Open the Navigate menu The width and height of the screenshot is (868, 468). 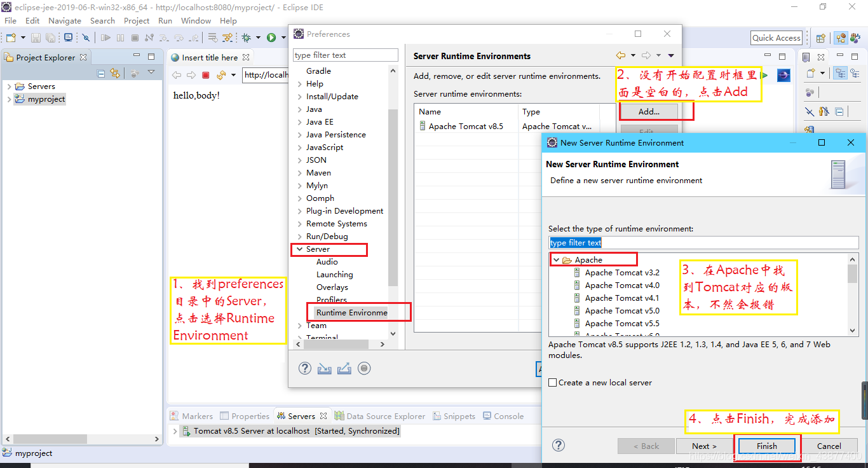pyautogui.click(x=65, y=20)
